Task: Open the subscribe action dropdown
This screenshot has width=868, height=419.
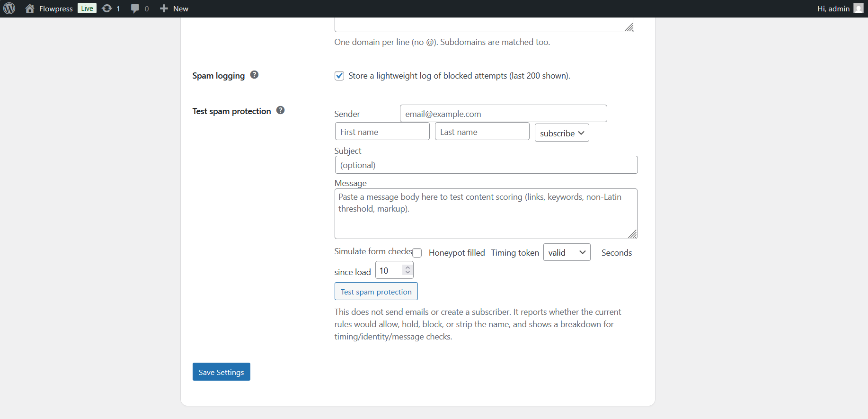Action: pos(562,133)
